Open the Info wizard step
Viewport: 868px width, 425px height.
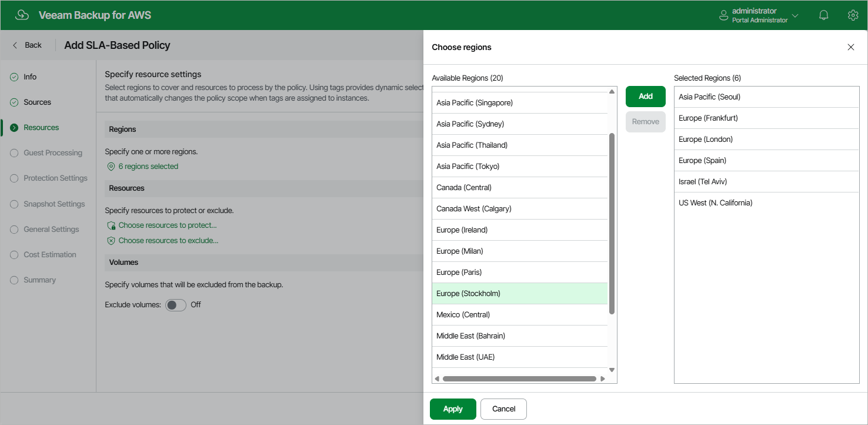point(30,77)
